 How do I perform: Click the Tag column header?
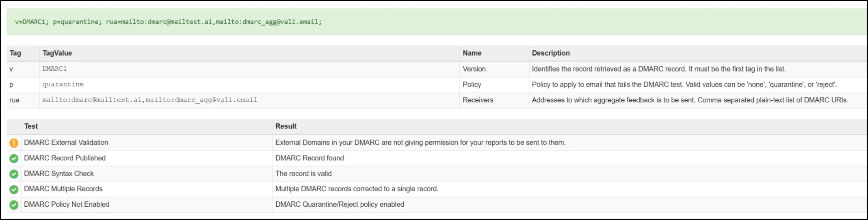tap(15, 53)
